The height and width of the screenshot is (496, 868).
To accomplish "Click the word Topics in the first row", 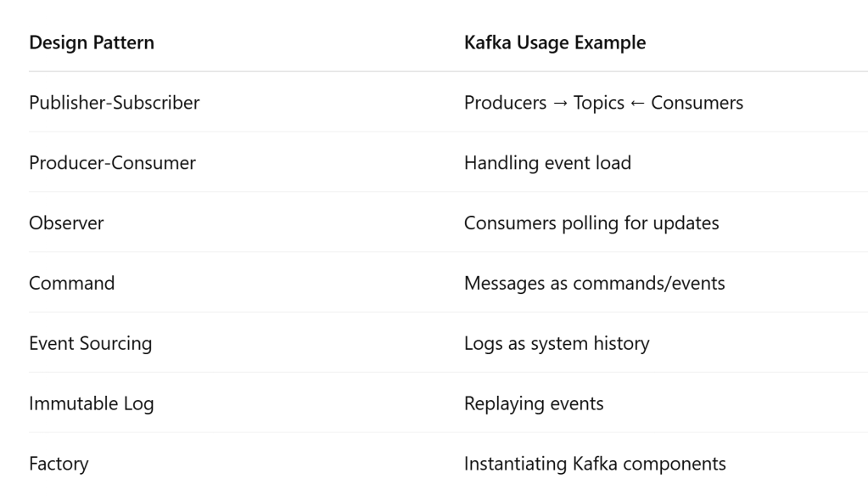I will (x=598, y=103).
